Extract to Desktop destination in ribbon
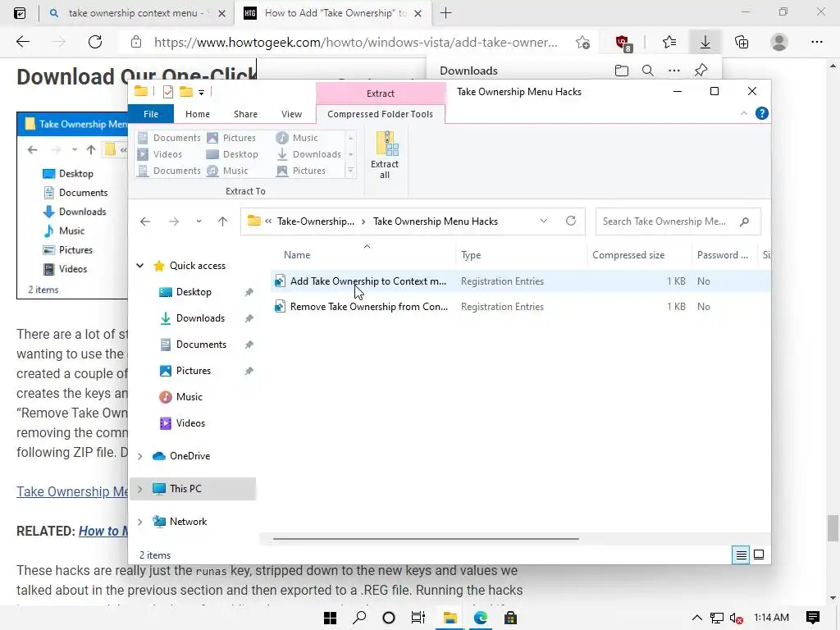The image size is (840, 630). (x=232, y=154)
